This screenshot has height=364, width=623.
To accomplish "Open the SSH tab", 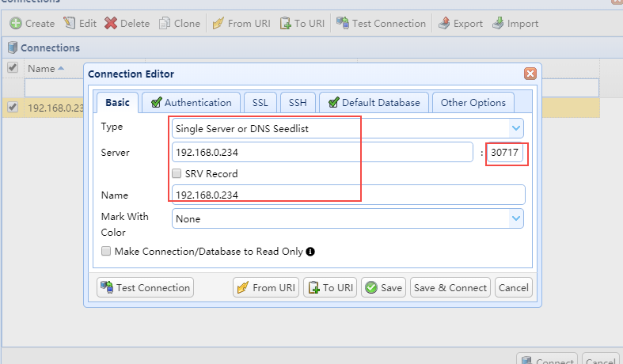I will [x=298, y=103].
